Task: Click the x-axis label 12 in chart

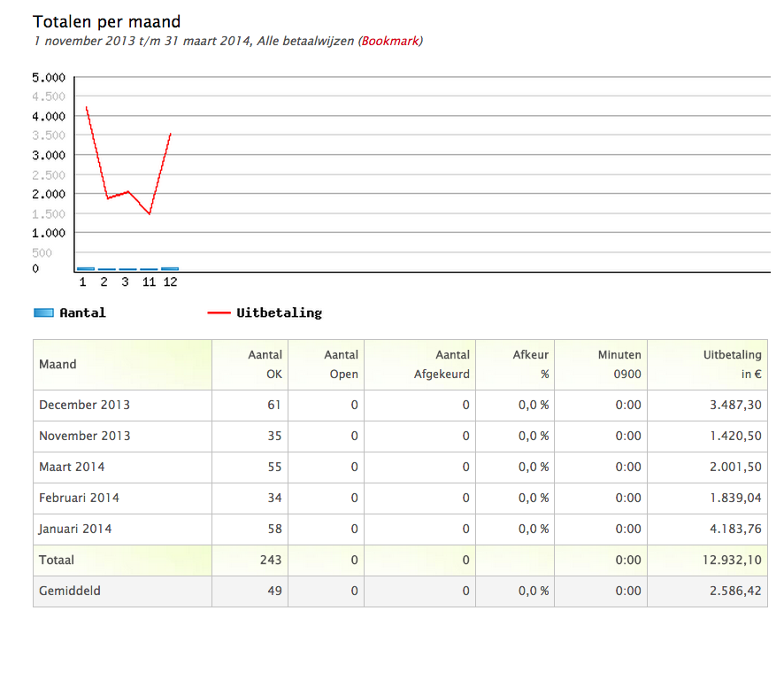Action: click(170, 282)
